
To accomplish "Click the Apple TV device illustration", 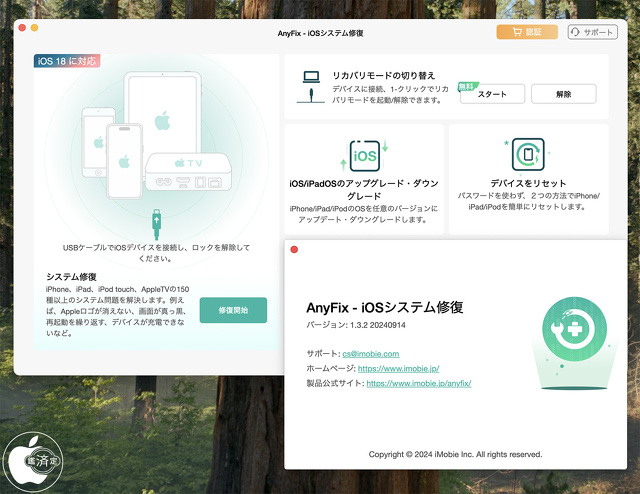I will pyautogui.click(x=188, y=171).
